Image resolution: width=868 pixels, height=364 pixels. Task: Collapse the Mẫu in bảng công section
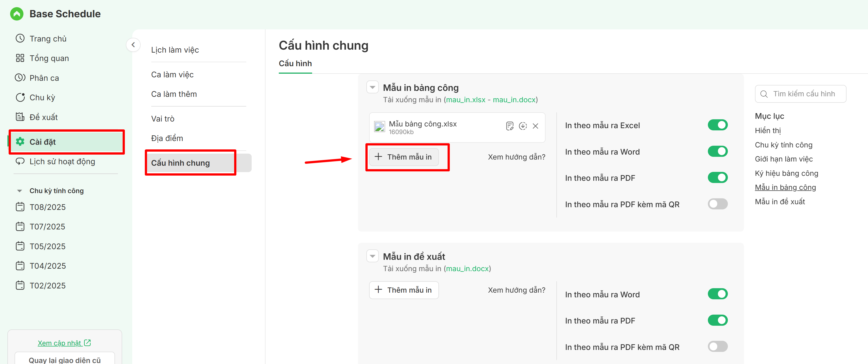coord(372,87)
